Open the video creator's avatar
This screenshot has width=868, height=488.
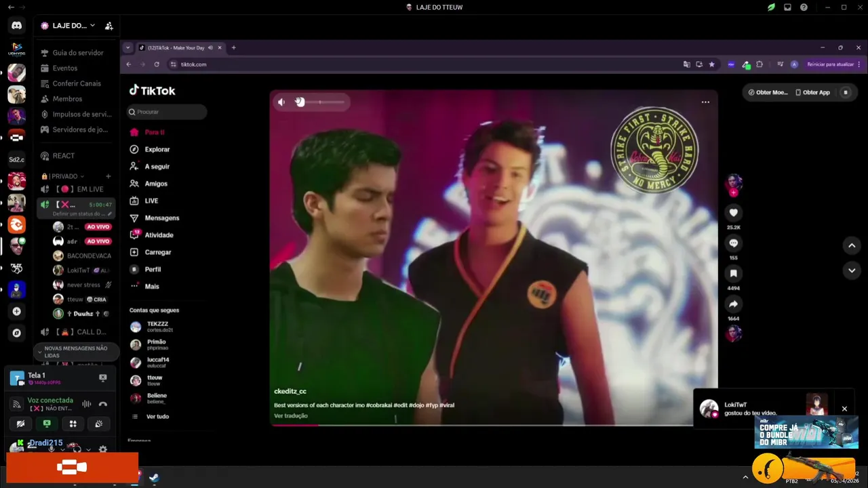[x=734, y=182]
